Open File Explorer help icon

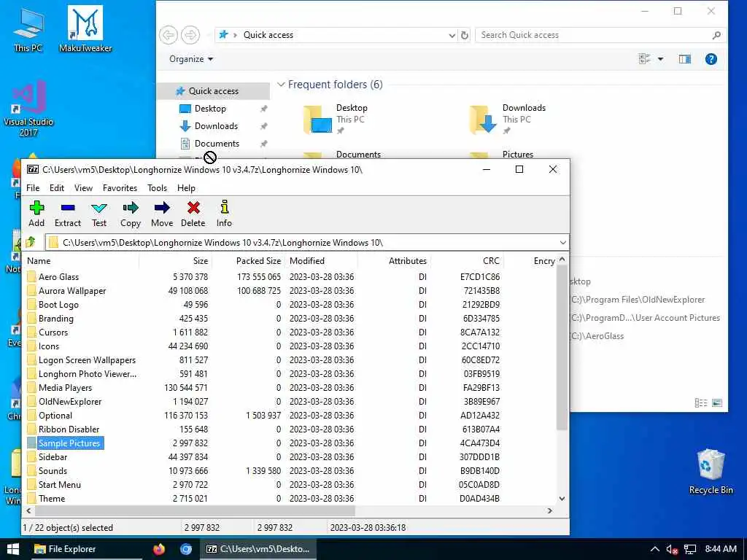pyautogui.click(x=711, y=59)
